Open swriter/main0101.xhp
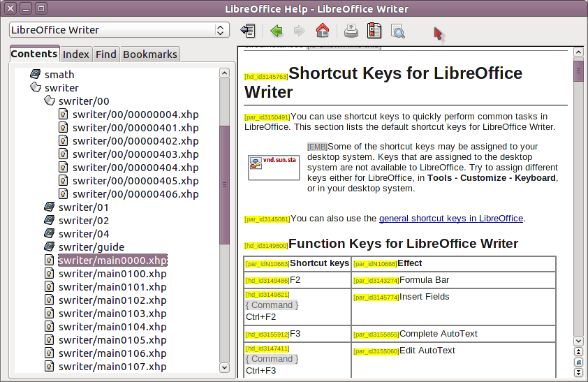The width and height of the screenshot is (588, 382). coord(112,287)
